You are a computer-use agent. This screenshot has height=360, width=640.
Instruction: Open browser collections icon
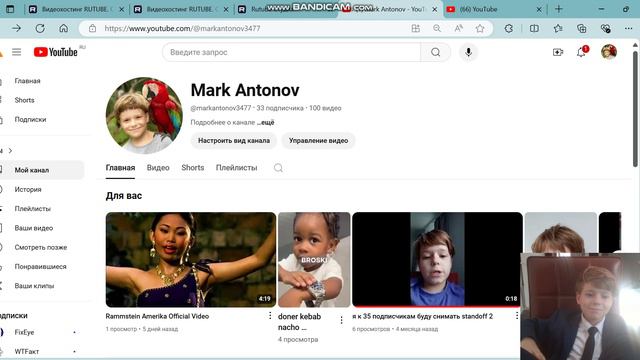(x=582, y=29)
